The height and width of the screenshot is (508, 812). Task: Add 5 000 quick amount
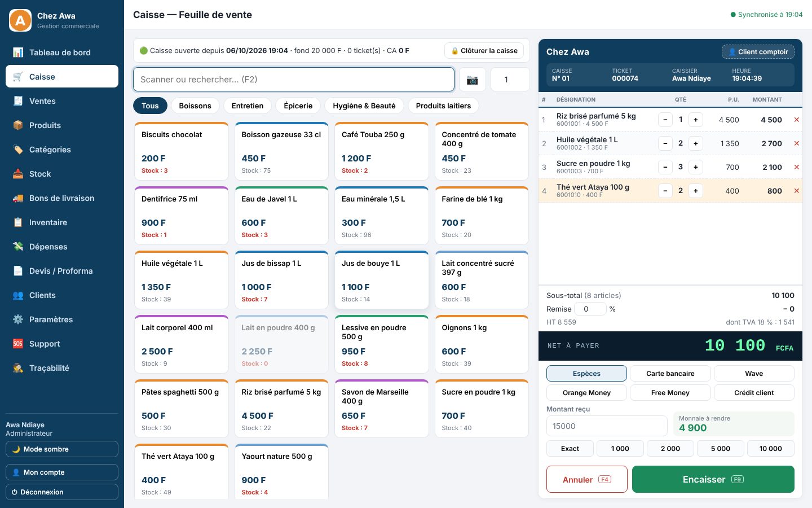(x=721, y=449)
